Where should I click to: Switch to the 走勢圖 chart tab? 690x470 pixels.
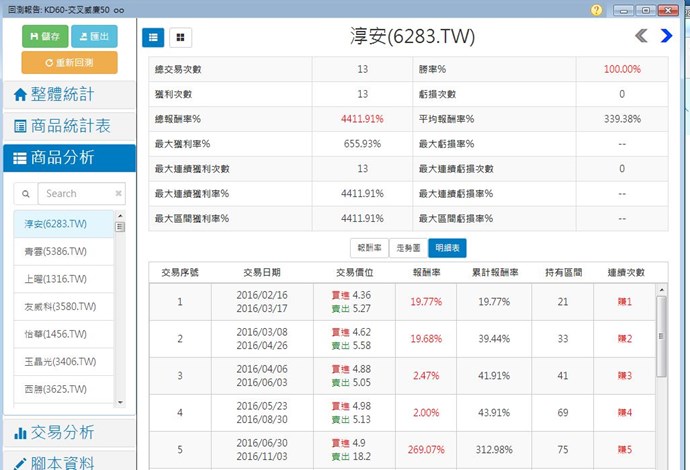click(x=408, y=248)
